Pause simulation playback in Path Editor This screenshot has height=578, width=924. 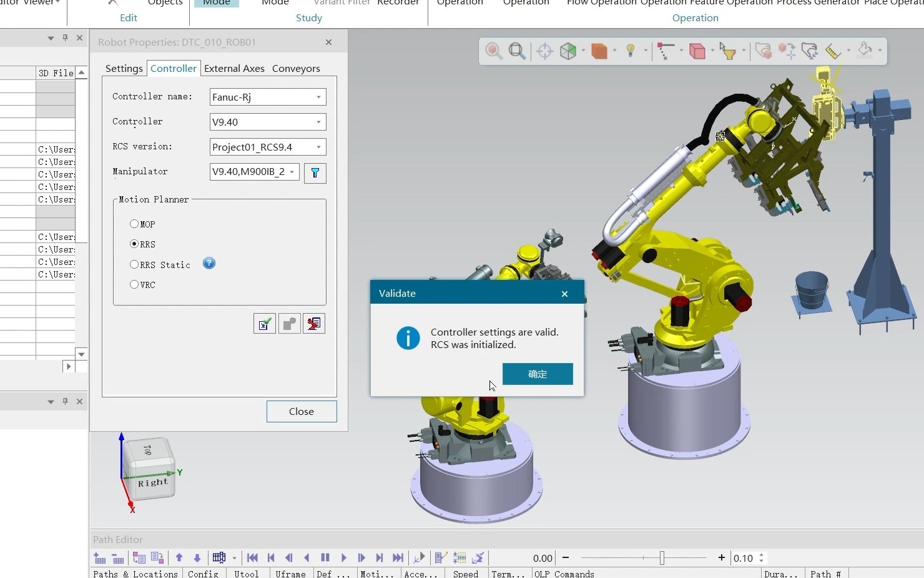pos(325,558)
